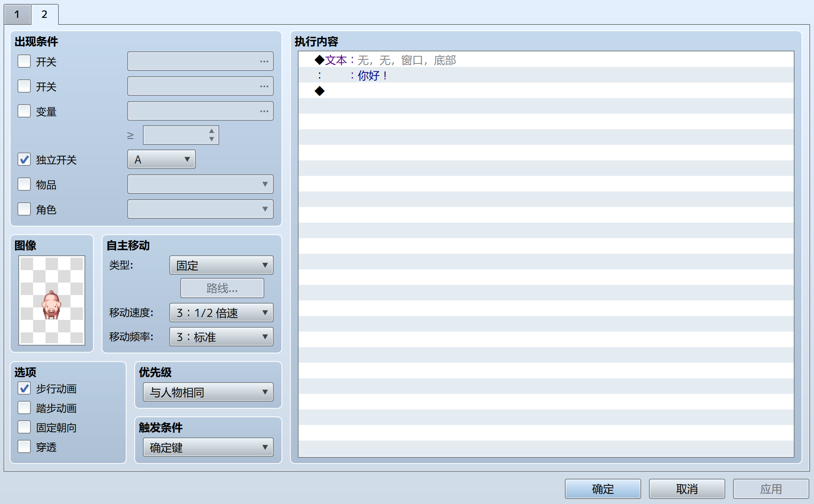Image resolution: width=814 pixels, height=504 pixels.
Task: Open the 物品 item dropdown
Action: point(200,184)
